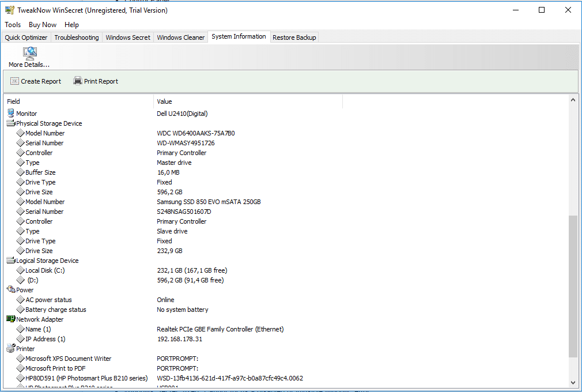The height and width of the screenshot is (392, 582).
Task: Click diamond icon beside IP Address (1)
Action: point(20,339)
